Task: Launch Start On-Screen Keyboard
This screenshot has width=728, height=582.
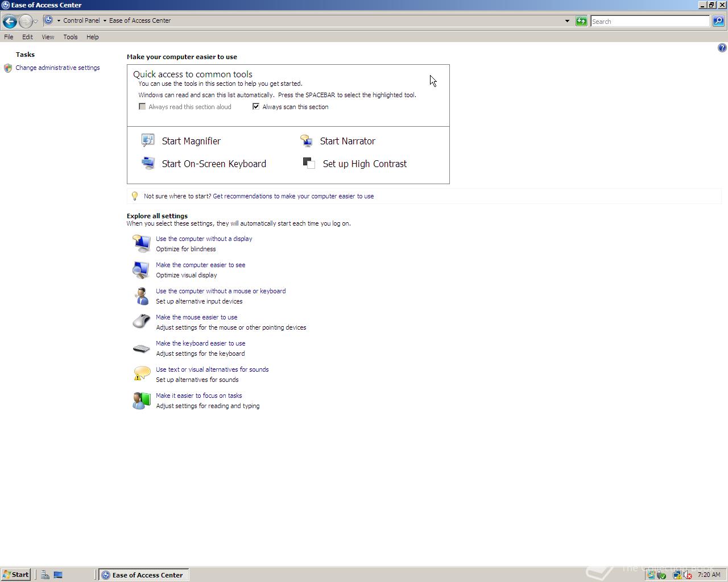Action: click(214, 164)
